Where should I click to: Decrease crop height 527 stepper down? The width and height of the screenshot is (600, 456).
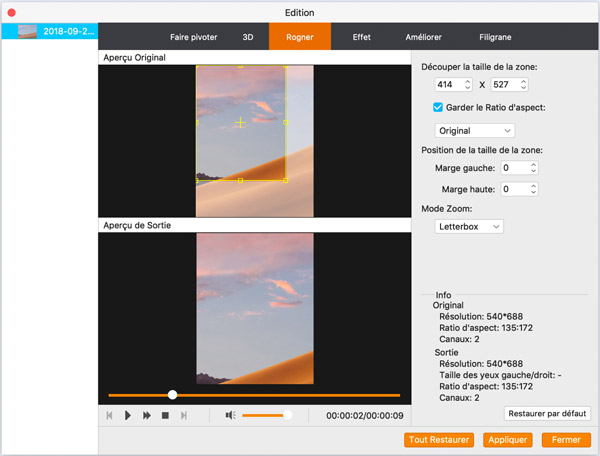pos(523,88)
